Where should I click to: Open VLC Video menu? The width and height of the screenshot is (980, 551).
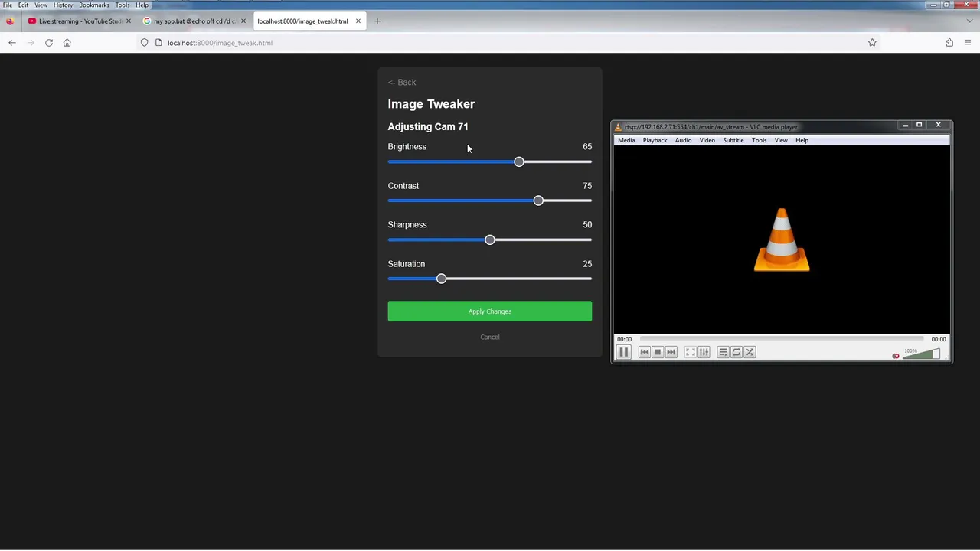click(x=707, y=140)
